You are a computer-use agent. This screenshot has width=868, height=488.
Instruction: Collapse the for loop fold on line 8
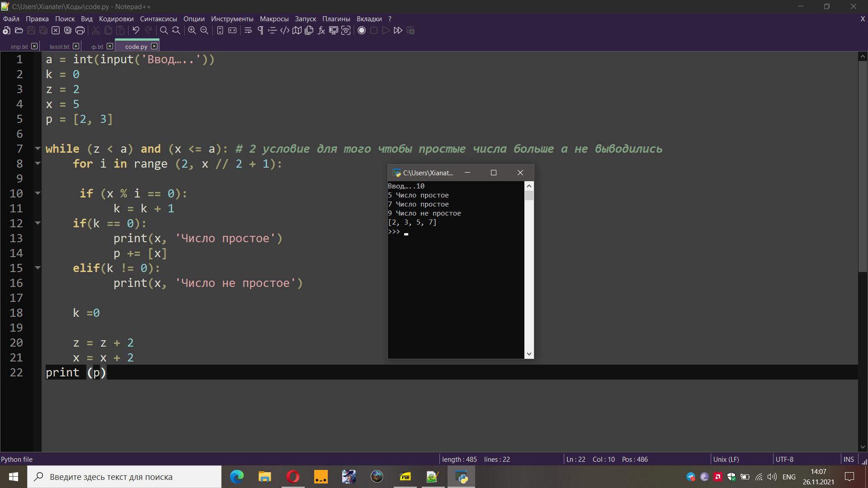[38, 163]
